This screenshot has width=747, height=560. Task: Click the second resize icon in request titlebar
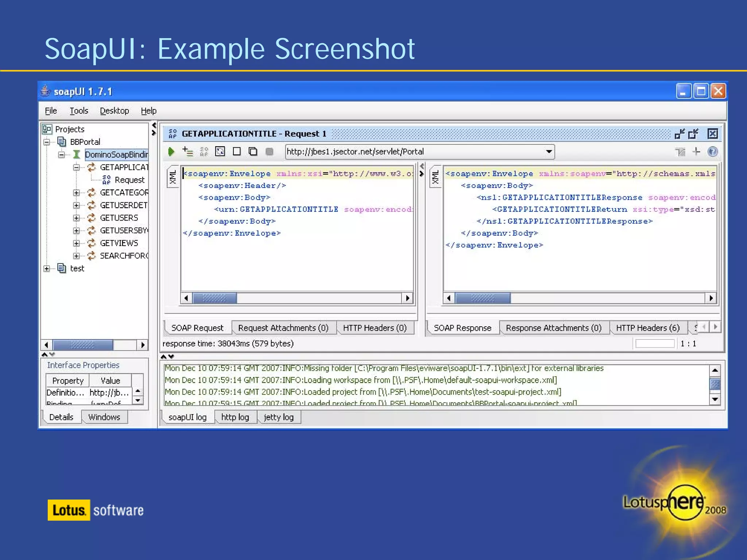pyautogui.click(x=693, y=134)
